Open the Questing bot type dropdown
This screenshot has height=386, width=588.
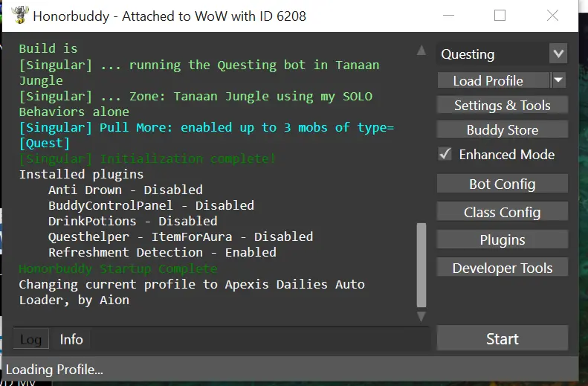(558, 54)
